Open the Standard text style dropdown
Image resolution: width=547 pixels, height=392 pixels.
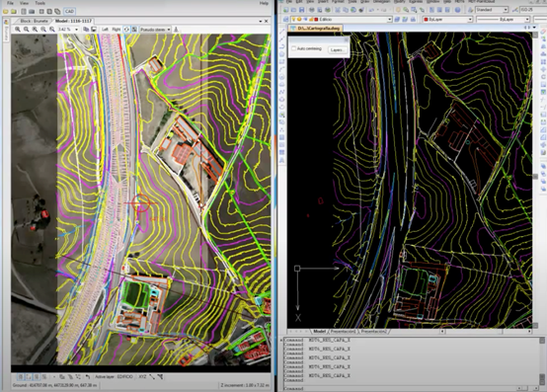pyautogui.click(x=492, y=10)
